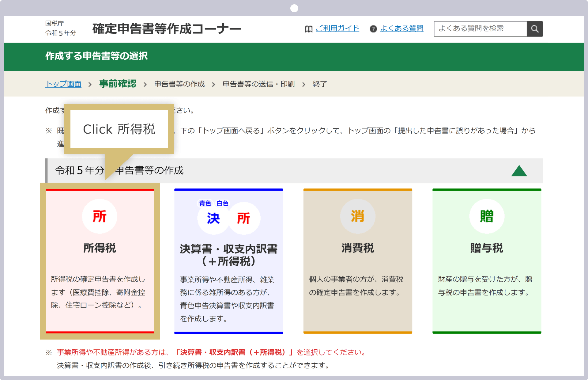Viewport: 588px width, 380px height.
Task: Click the red 所 circle icon in 所得税 card
Action: [100, 216]
